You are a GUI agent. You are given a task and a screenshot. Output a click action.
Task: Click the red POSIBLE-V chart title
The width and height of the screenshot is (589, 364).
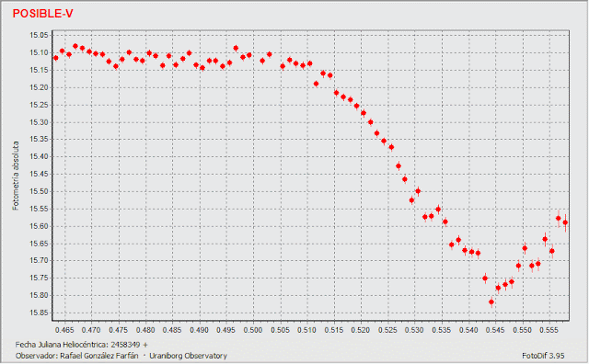(x=43, y=14)
